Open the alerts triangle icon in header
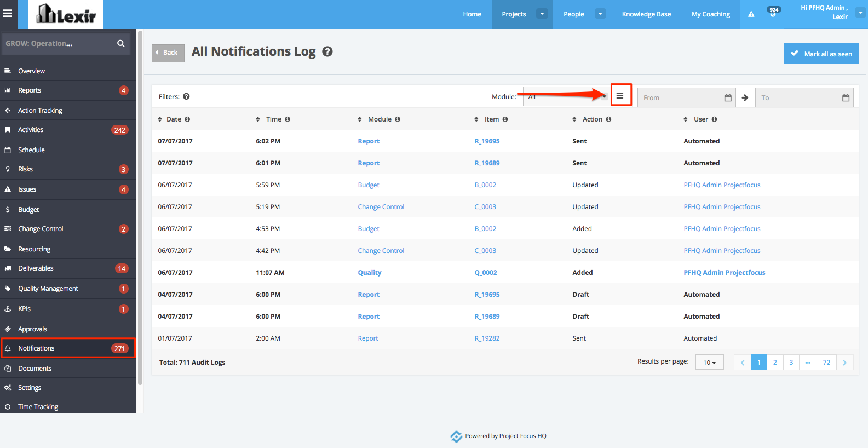The width and height of the screenshot is (868, 448). (751, 14)
